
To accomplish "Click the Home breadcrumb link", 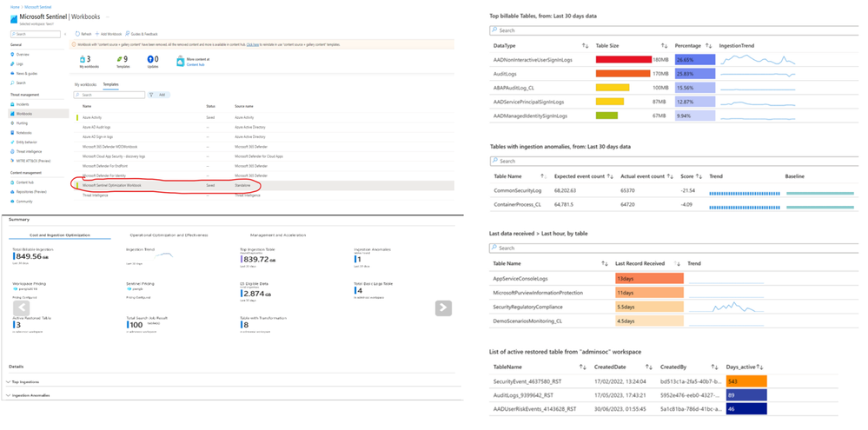I will pos(15,6).
